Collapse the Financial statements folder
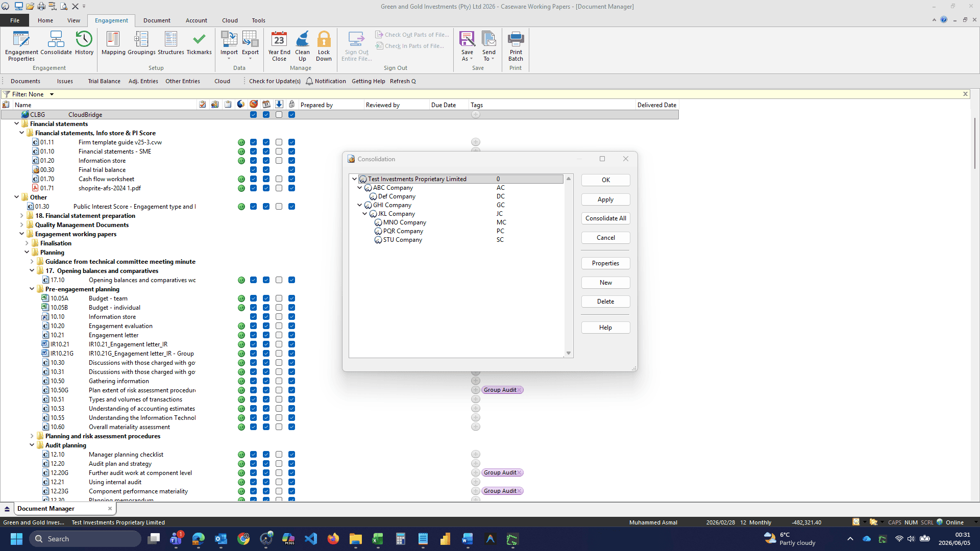The width and height of the screenshot is (980, 551). (16, 124)
